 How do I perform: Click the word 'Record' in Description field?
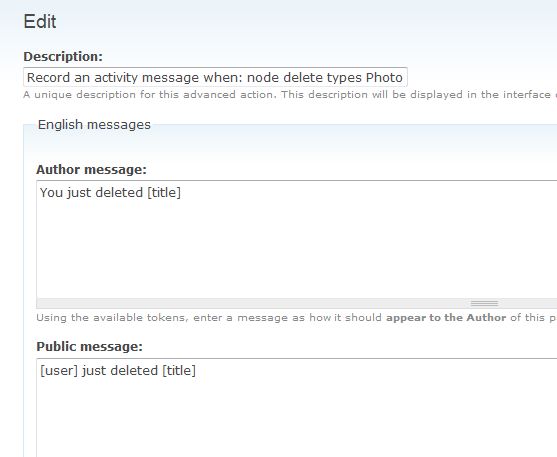[x=48, y=77]
